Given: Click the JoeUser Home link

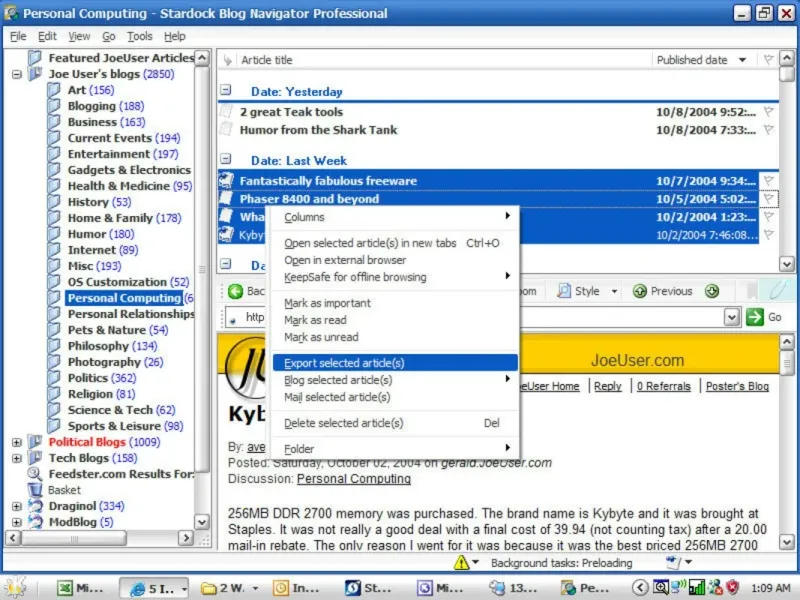Looking at the screenshot, I should click(x=549, y=386).
